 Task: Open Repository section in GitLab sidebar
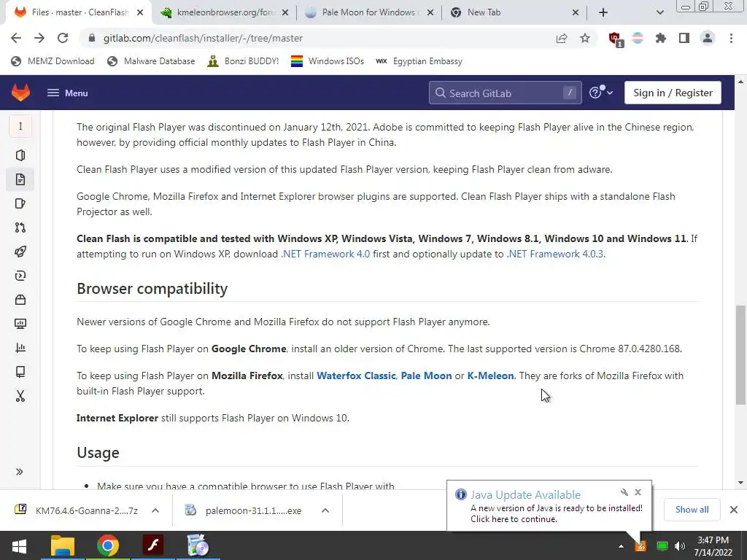point(20,179)
